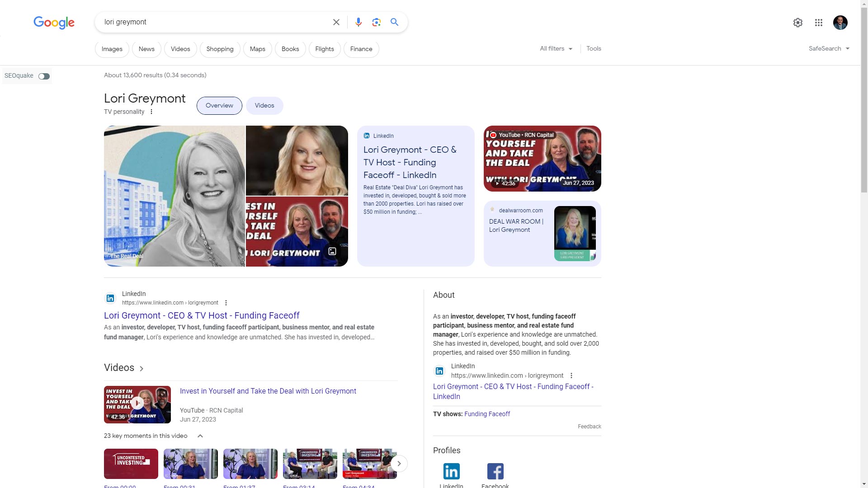Filter results by News

pos(146,49)
